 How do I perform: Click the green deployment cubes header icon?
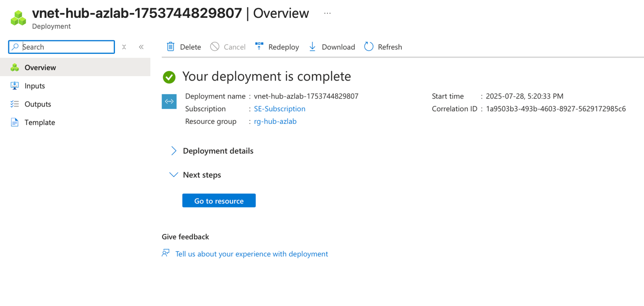pyautogui.click(x=18, y=18)
